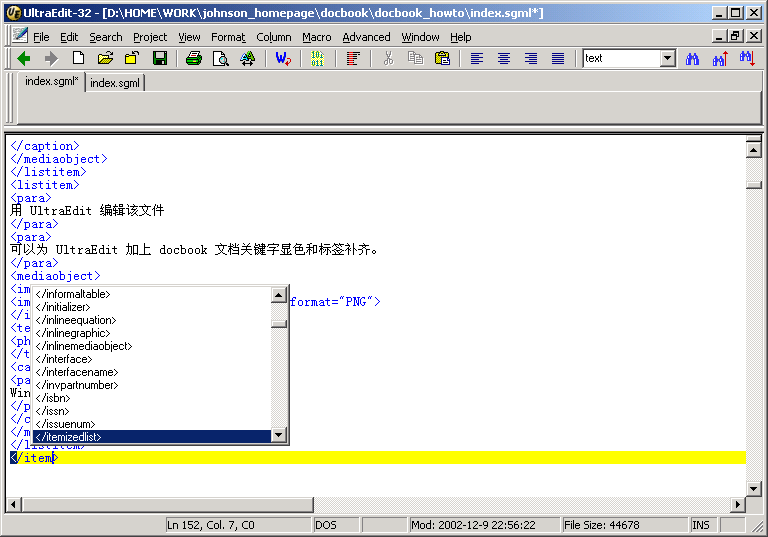This screenshot has height=537, width=768.
Task: Open the Search menu
Action: pos(106,37)
